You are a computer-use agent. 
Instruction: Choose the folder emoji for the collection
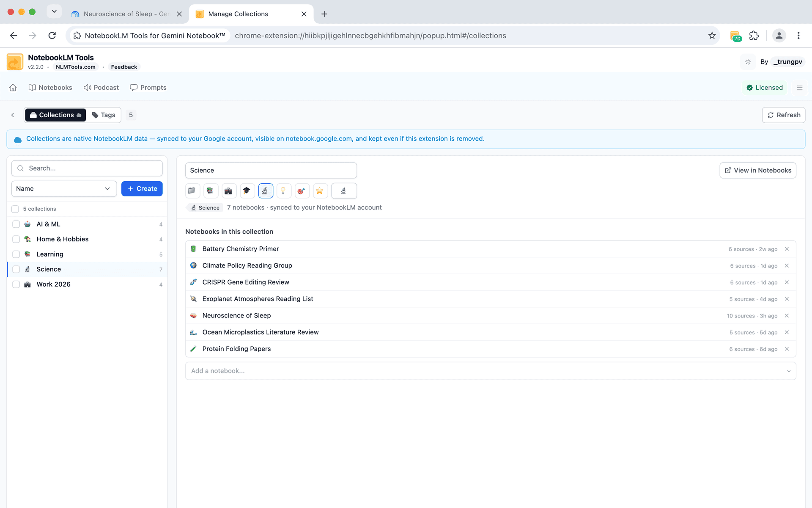coord(192,191)
